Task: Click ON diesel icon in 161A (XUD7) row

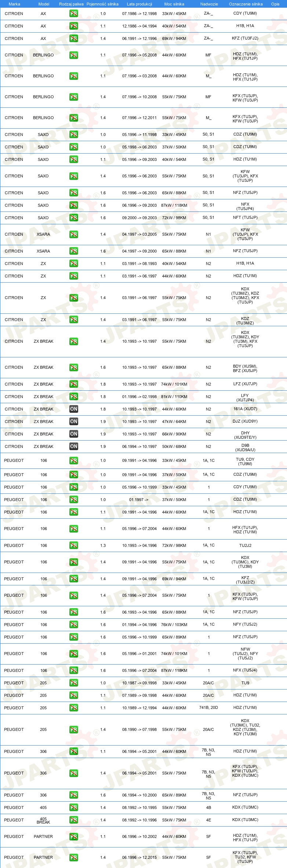Action: coord(74,409)
